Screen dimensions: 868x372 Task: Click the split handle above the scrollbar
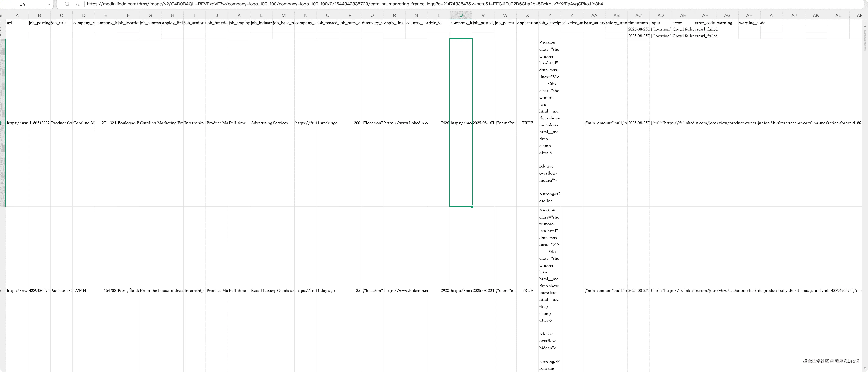tap(865, 22)
